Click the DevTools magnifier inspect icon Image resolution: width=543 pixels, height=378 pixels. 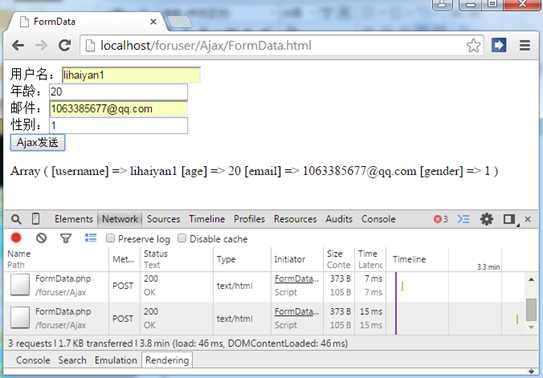click(x=16, y=219)
